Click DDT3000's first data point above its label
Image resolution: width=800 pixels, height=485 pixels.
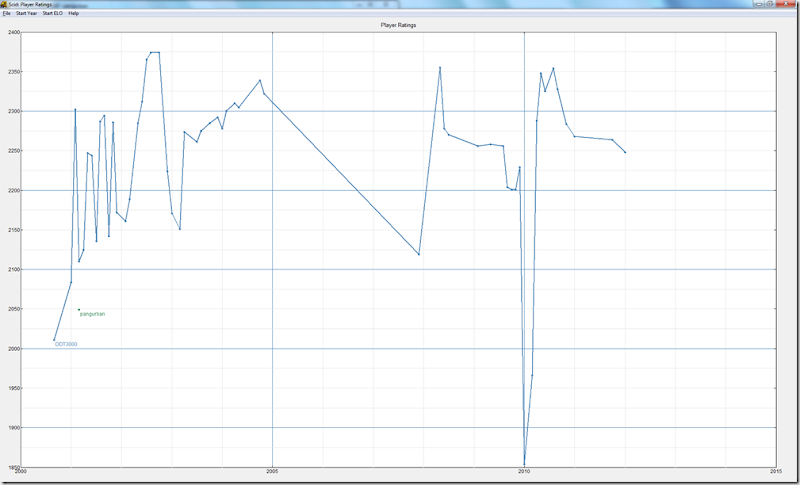coord(54,340)
